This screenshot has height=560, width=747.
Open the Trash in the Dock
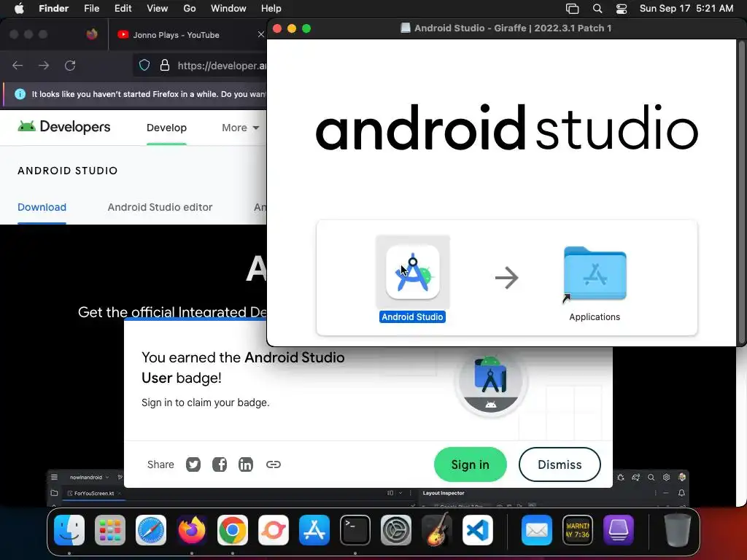677,530
